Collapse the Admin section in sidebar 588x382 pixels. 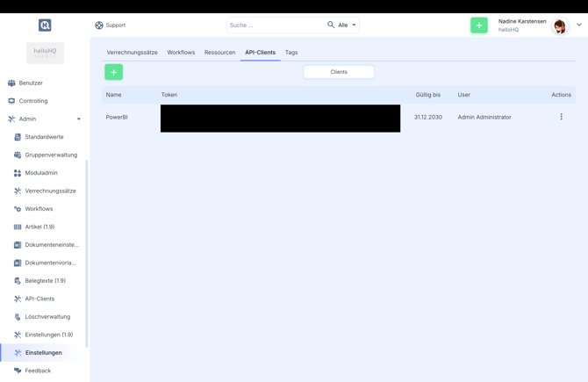(x=78, y=119)
